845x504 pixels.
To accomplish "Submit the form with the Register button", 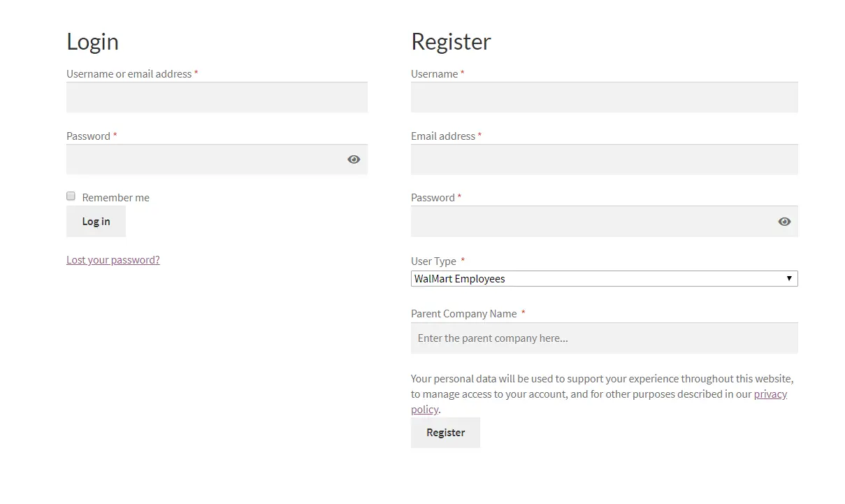I will [x=445, y=433].
